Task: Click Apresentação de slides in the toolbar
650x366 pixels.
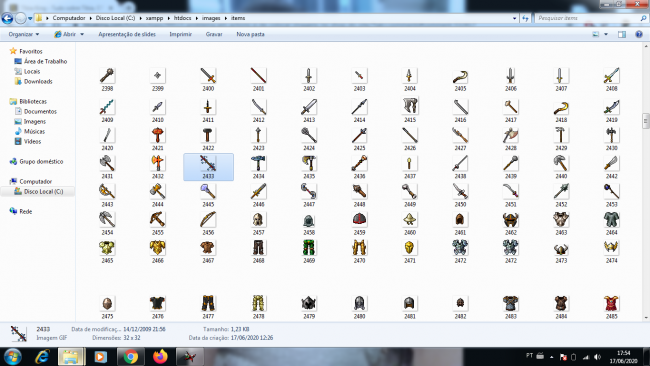Action: (127, 34)
